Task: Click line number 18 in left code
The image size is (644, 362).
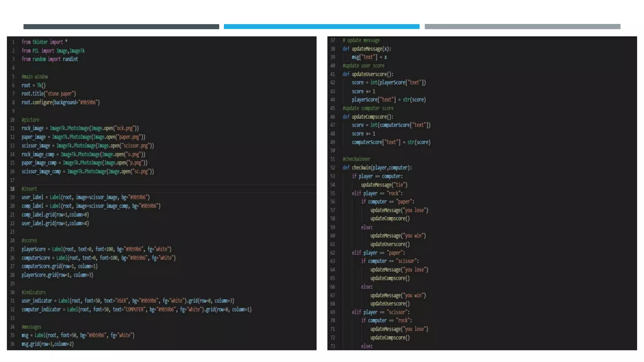Action: click(12, 189)
